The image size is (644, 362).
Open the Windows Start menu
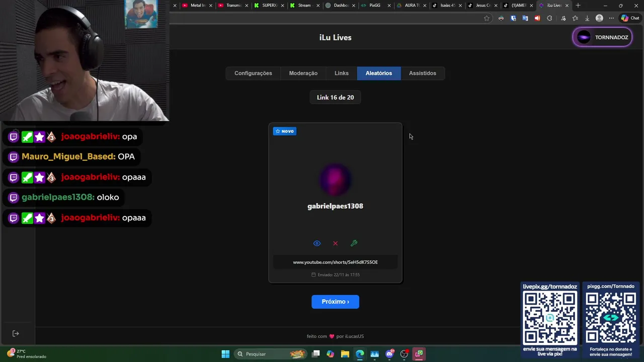(225, 354)
